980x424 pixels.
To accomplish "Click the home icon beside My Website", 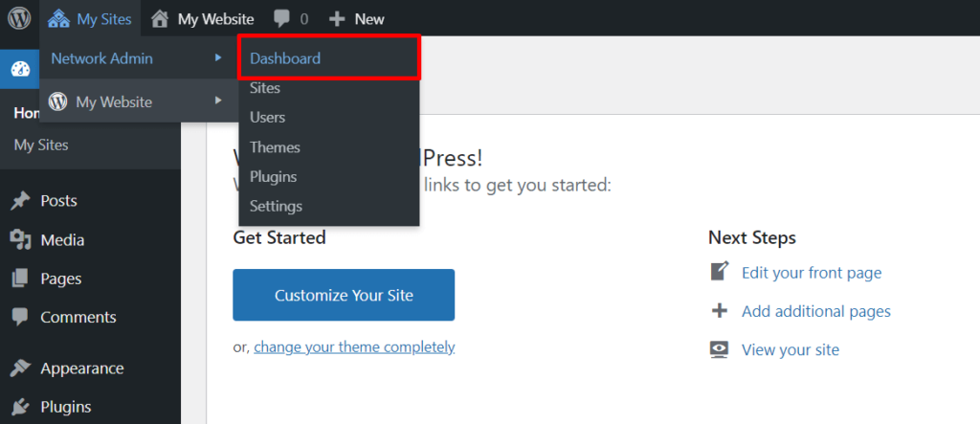I will click(x=160, y=19).
